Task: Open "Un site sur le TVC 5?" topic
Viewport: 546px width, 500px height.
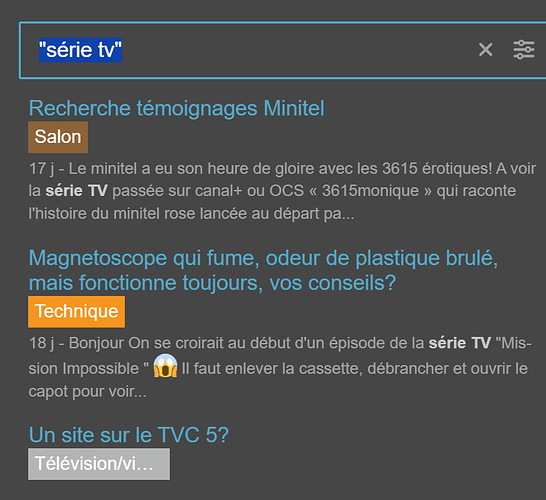Action: (129, 435)
